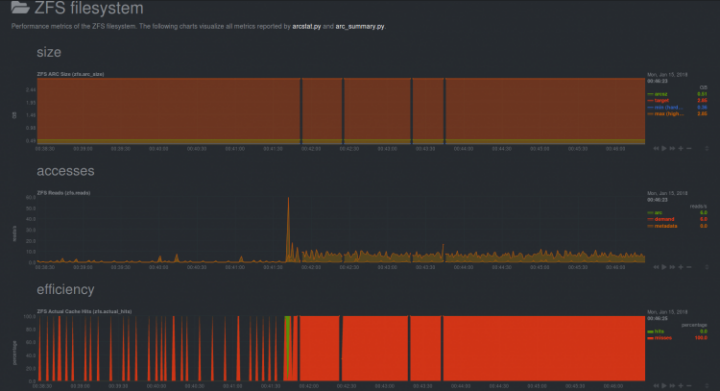Zoom out the Actual Cache Hits chart

689,385
